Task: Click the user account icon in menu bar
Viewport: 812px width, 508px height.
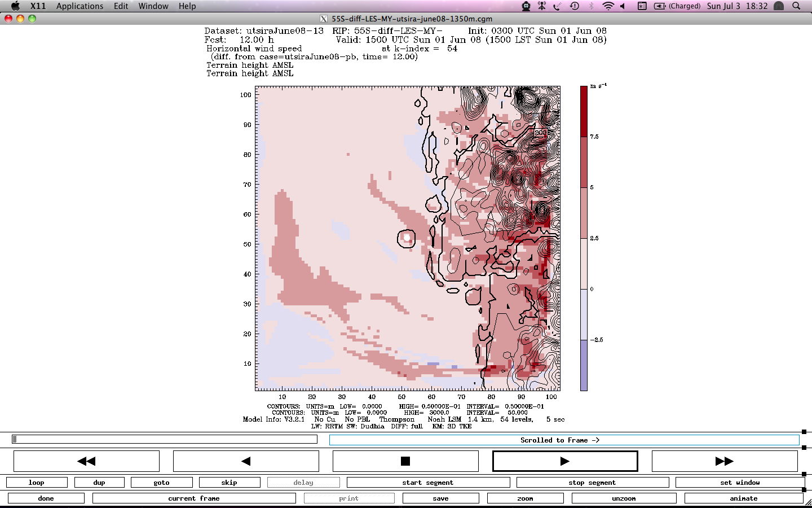Action: [779, 6]
